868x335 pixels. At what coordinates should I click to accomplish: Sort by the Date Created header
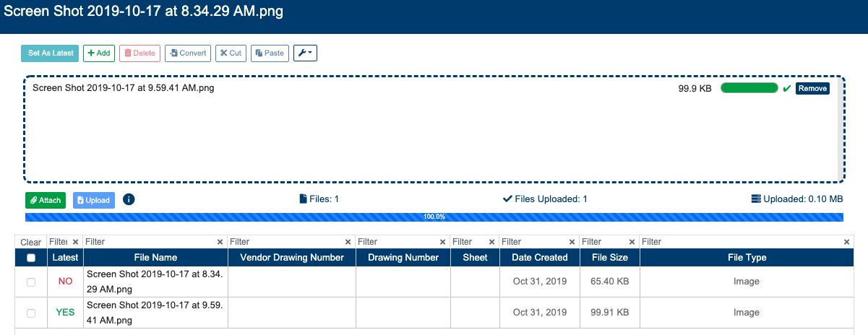click(540, 258)
